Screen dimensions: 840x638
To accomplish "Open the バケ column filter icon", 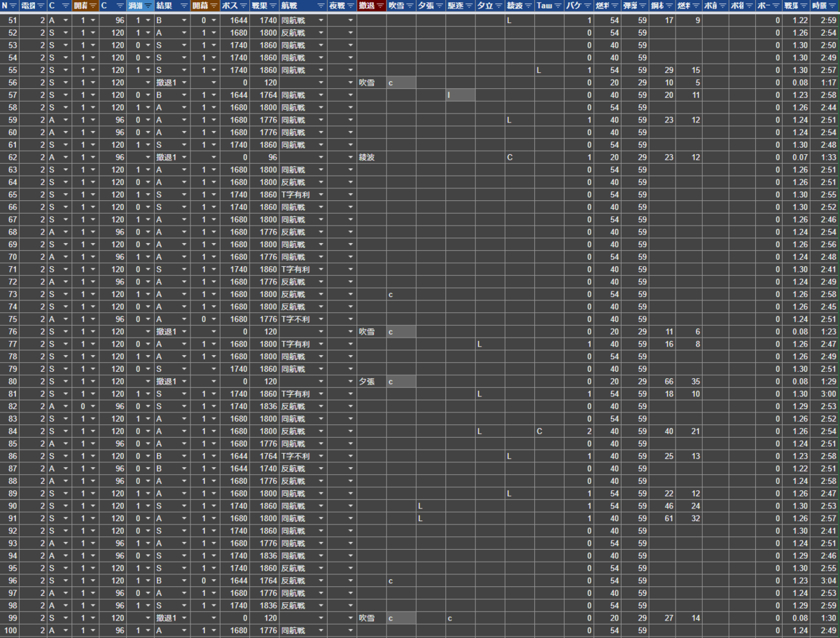I will pyautogui.click(x=588, y=6).
